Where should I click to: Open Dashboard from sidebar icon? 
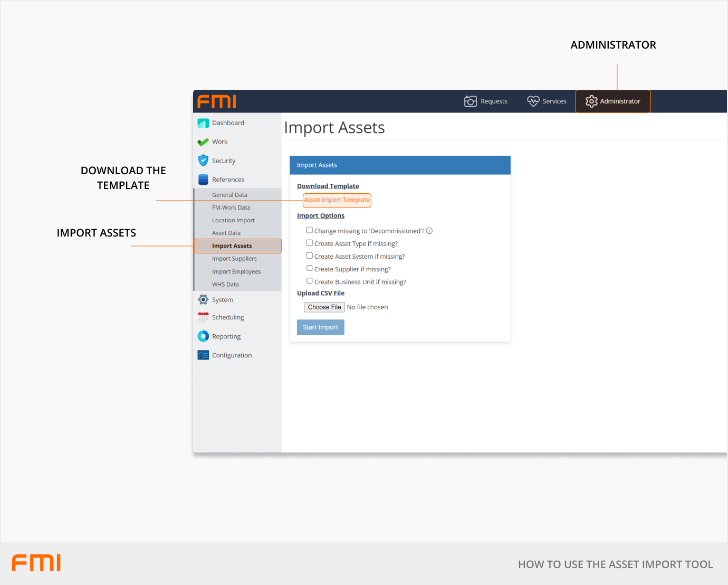203,123
